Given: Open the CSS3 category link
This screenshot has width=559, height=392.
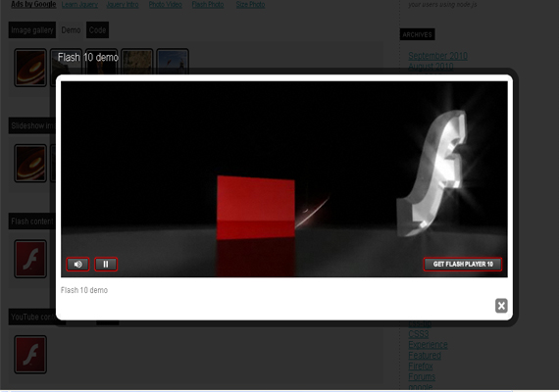Looking at the screenshot, I should [419, 334].
